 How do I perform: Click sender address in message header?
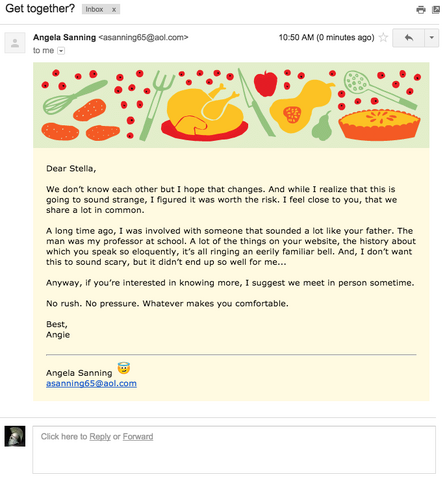[x=143, y=37]
